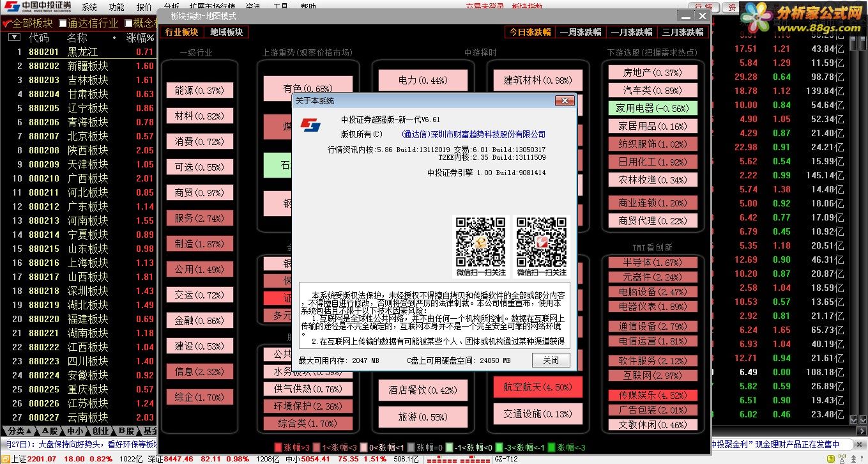Switch to 地域板块 tab

(x=226, y=32)
